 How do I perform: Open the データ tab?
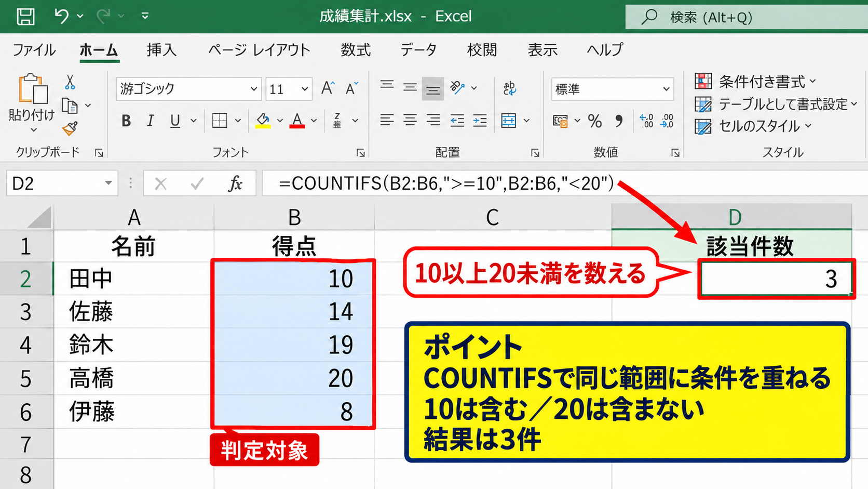(x=418, y=50)
